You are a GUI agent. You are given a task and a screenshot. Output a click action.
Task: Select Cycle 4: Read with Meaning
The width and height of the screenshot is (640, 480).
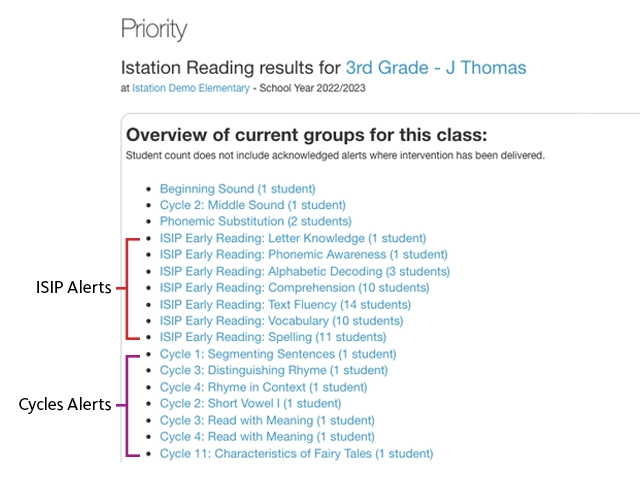267,437
